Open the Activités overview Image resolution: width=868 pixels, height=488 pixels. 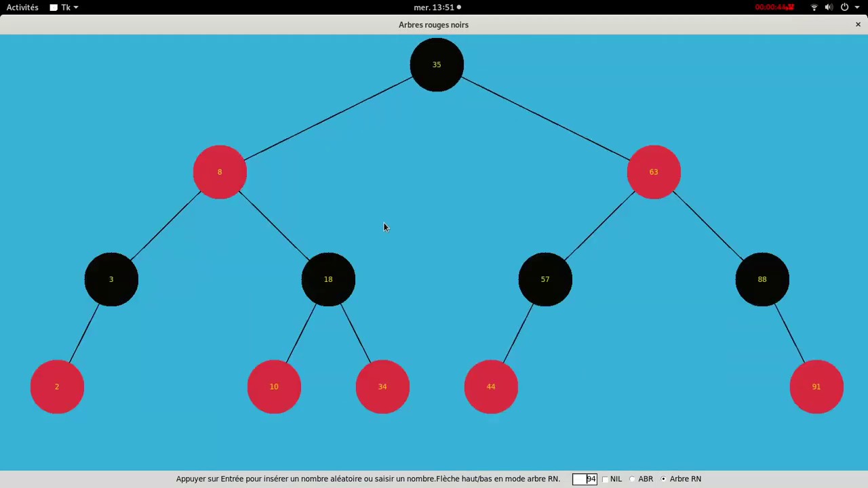22,7
